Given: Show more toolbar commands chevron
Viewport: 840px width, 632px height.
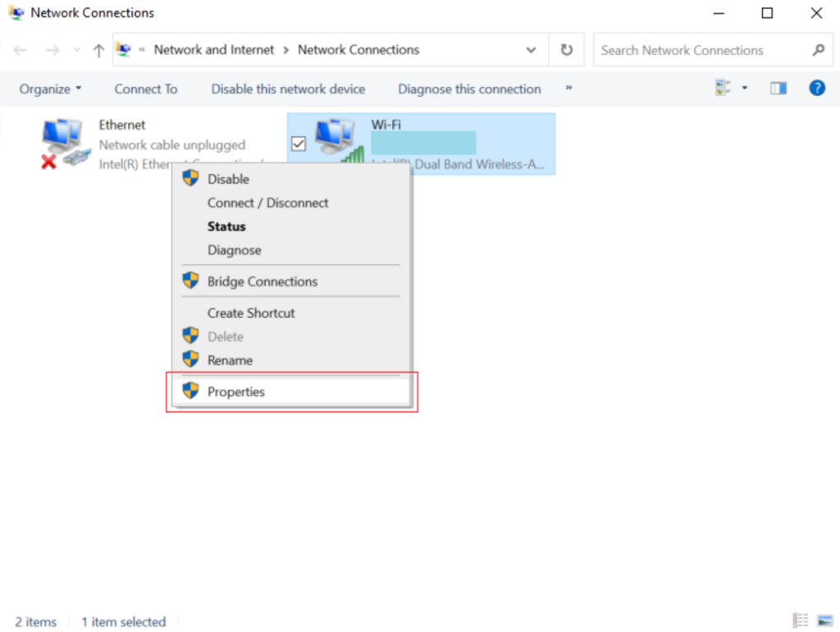Looking at the screenshot, I should pos(568,89).
